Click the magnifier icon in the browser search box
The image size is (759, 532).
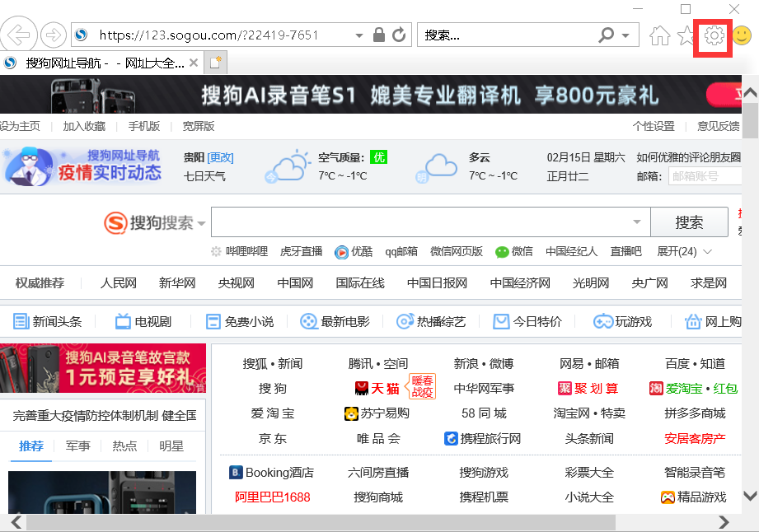[607, 35]
